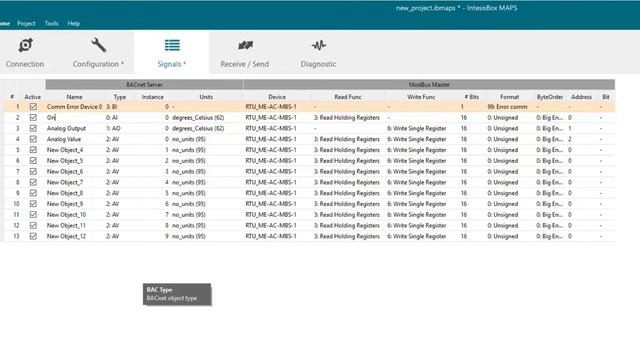The height and width of the screenshot is (360, 640).
Task: Select row number 13
Action: (16, 236)
